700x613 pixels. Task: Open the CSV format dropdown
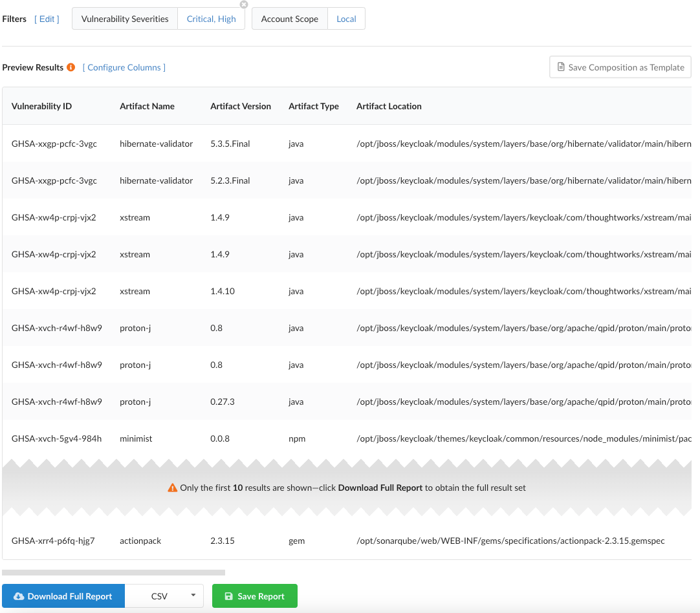(x=164, y=596)
